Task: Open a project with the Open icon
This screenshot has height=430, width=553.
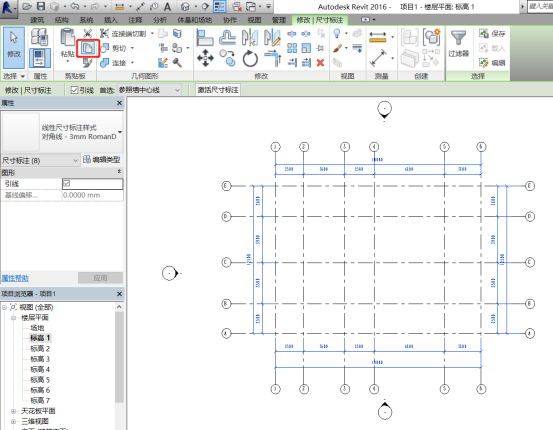Action: tap(28, 6)
